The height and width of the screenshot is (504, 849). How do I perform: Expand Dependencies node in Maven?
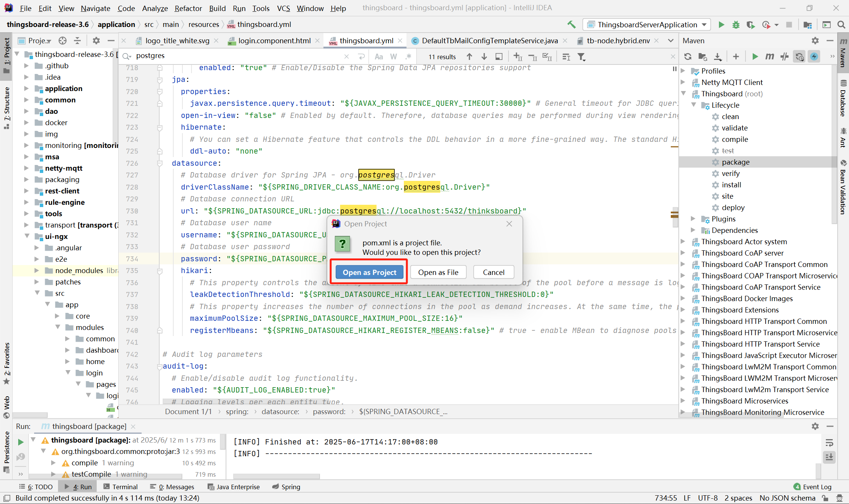[693, 230]
